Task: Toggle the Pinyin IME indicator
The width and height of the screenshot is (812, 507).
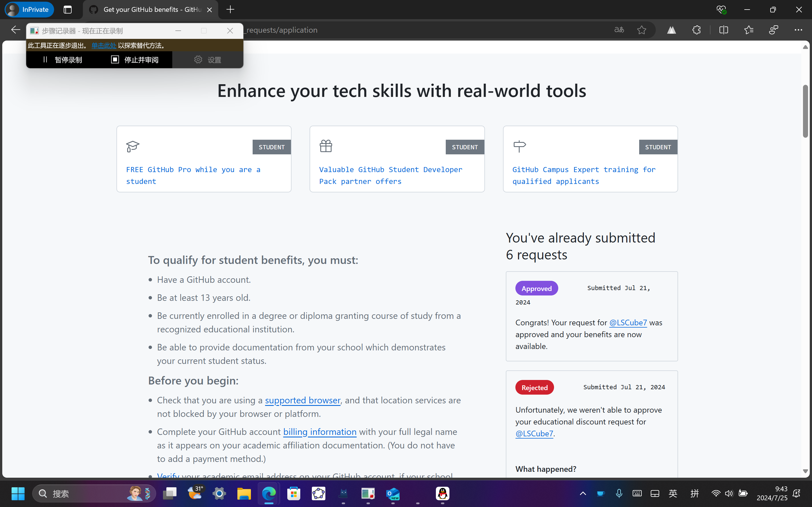Action: point(694,493)
